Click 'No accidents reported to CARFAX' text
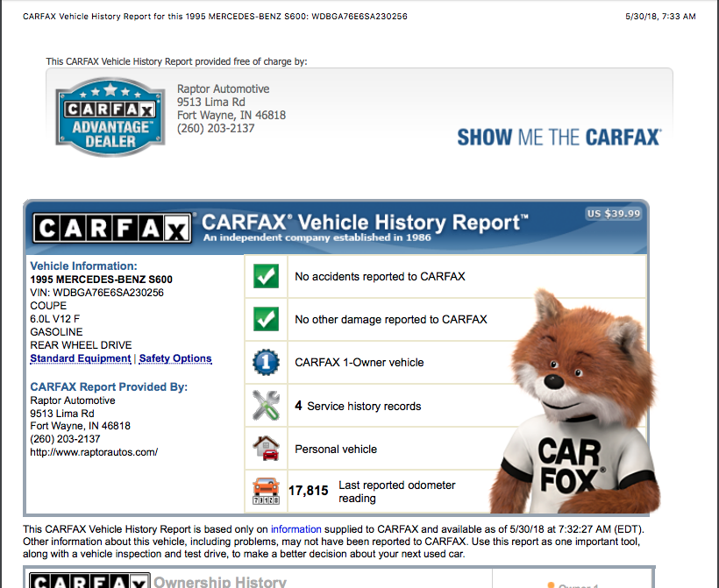The height and width of the screenshot is (588, 719). (380, 276)
